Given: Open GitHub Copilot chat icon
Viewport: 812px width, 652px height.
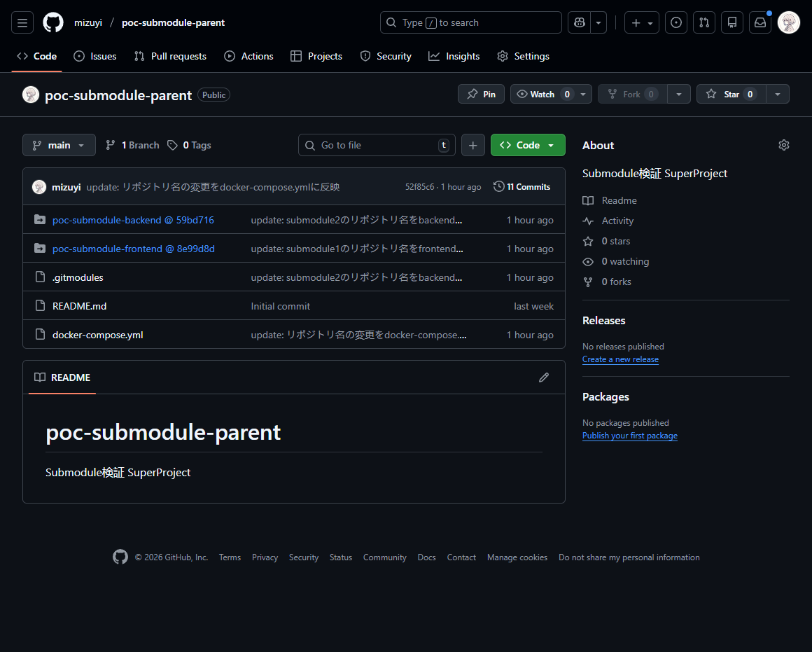Looking at the screenshot, I should [x=578, y=22].
